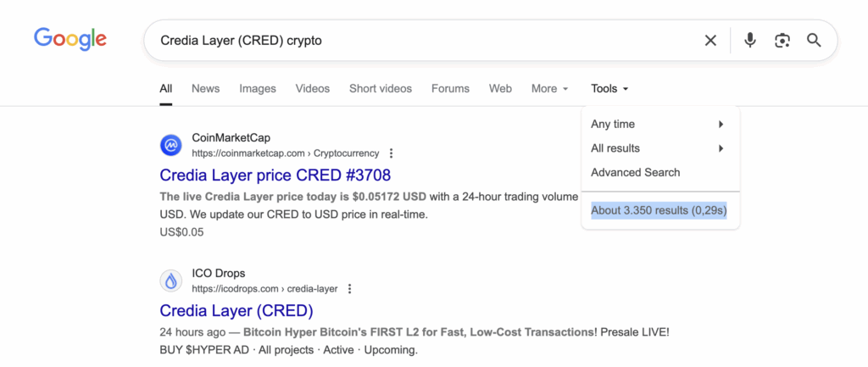868x367 pixels.
Task: Open options menu for ICO Drops result
Action: 349,289
